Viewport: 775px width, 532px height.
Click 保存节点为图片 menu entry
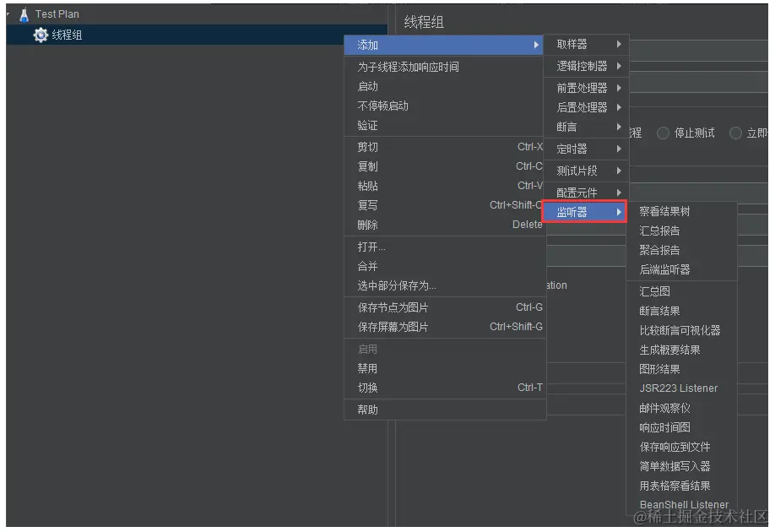click(x=444, y=307)
